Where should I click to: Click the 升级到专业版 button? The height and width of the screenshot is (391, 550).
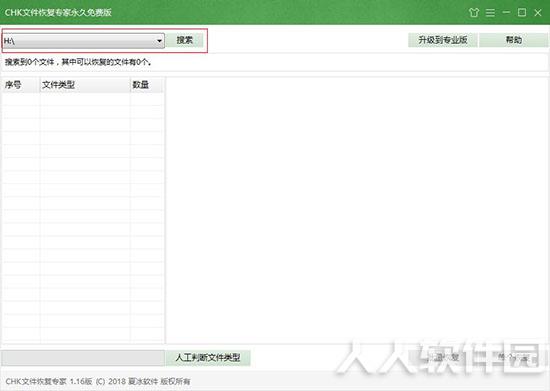pyautogui.click(x=443, y=40)
